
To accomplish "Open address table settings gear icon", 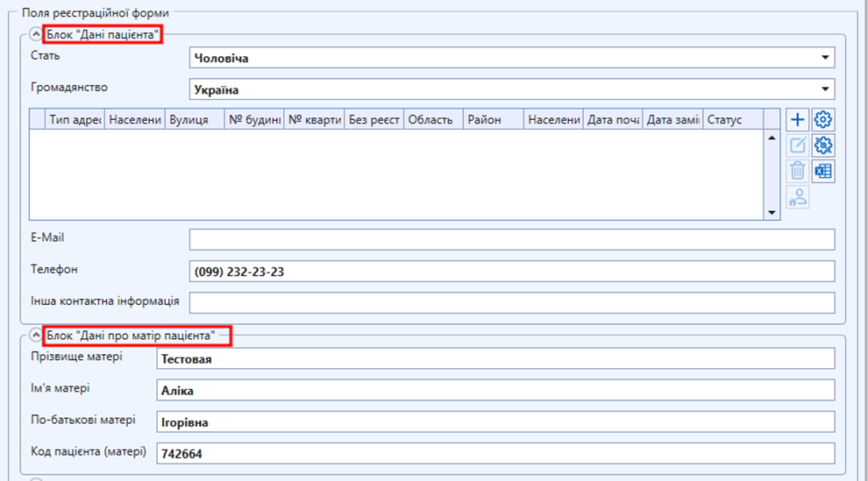I will click(823, 119).
